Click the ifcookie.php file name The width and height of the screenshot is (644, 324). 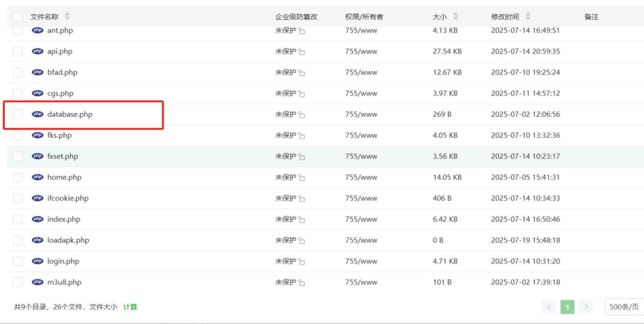68,199
